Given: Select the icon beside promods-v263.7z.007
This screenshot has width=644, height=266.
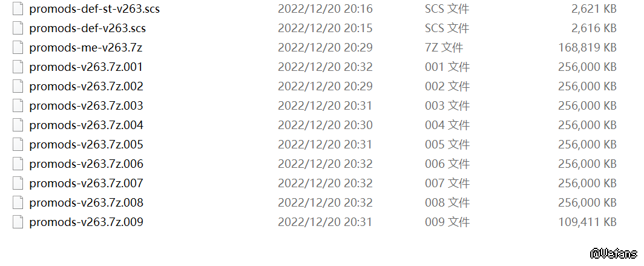Looking at the screenshot, I should pyautogui.click(x=18, y=184).
